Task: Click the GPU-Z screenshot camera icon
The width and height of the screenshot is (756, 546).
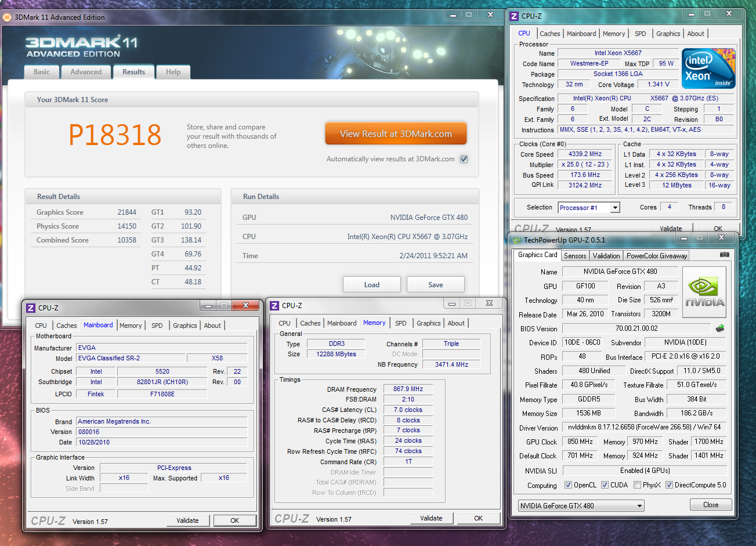Action: click(x=724, y=255)
